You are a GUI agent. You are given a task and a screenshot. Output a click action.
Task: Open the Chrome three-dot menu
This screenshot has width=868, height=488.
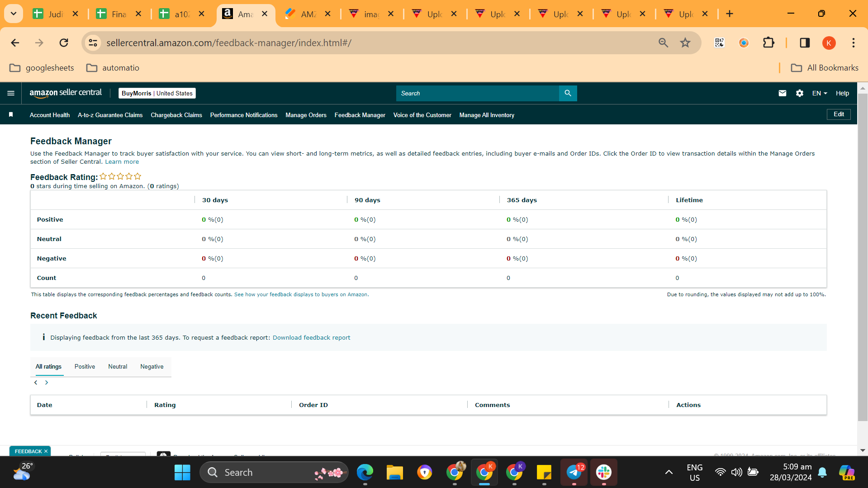854,43
